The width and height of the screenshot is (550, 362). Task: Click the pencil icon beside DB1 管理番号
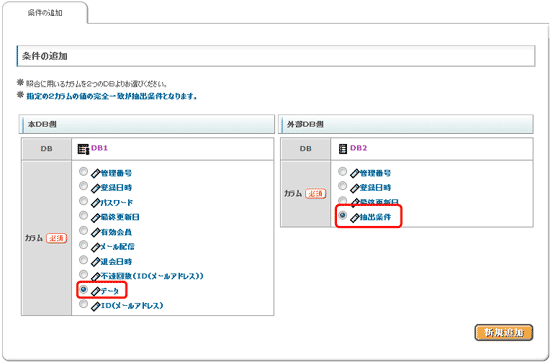(x=95, y=173)
